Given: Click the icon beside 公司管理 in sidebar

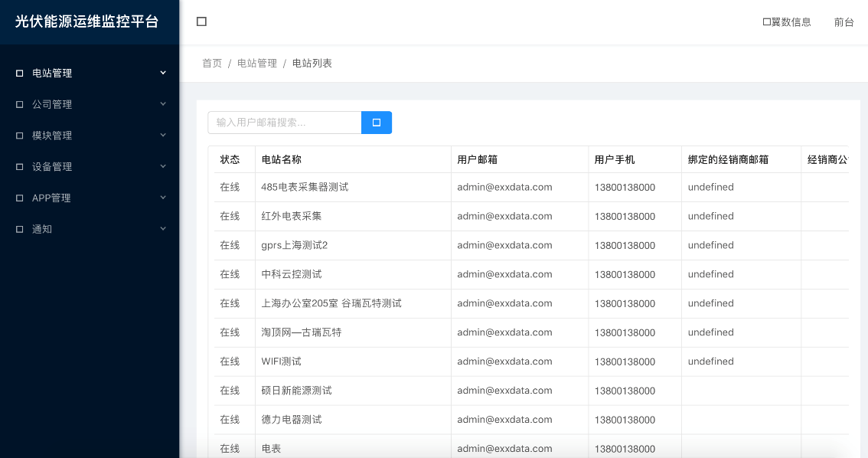Looking at the screenshot, I should (20, 105).
